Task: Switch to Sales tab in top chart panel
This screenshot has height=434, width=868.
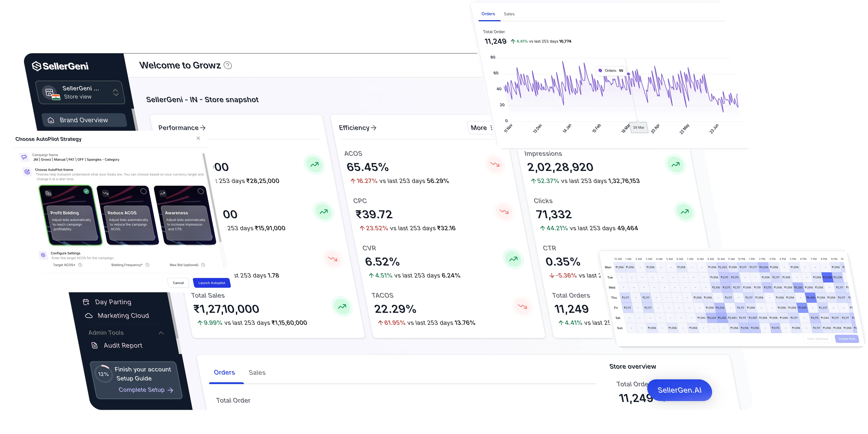Action: [x=509, y=14]
